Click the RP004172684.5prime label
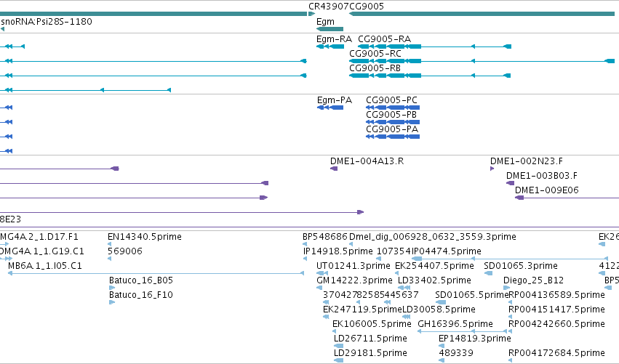 coord(556,354)
